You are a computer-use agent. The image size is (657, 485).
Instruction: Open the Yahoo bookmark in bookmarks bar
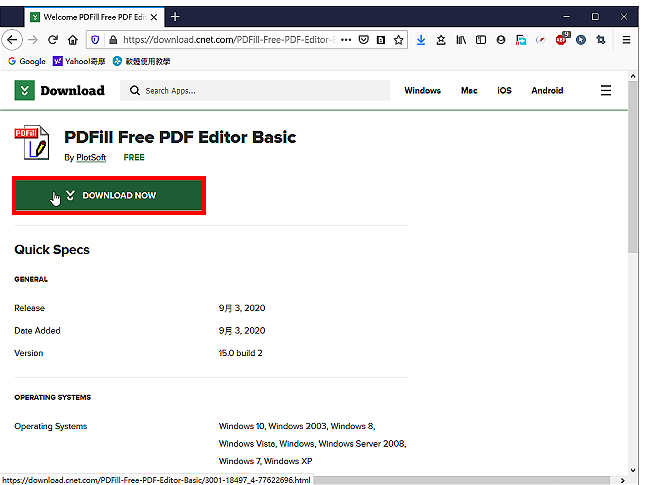coord(79,61)
